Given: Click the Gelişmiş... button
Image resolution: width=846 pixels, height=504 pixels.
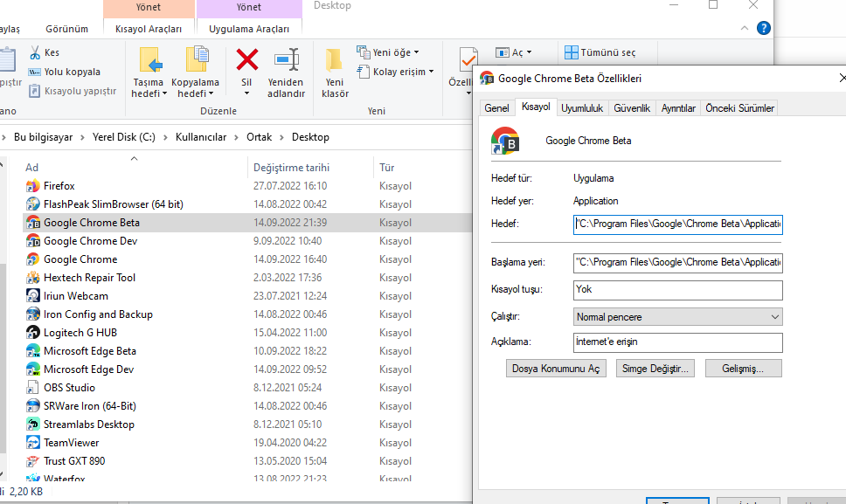Looking at the screenshot, I should tap(743, 369).
